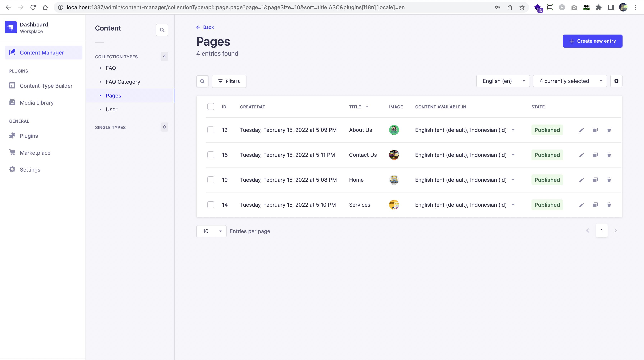Share this page from the address bar

pos(510,7)
